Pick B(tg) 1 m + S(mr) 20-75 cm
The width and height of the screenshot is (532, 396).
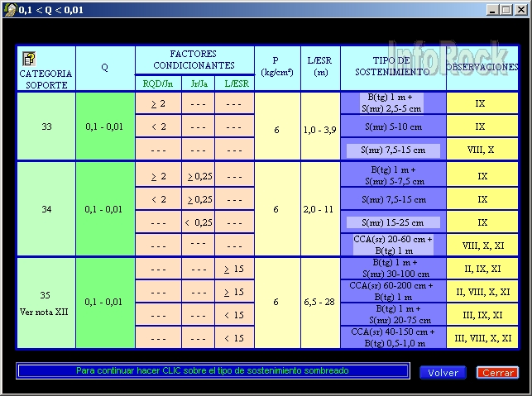pyautogui.click(x=393, y=315)
